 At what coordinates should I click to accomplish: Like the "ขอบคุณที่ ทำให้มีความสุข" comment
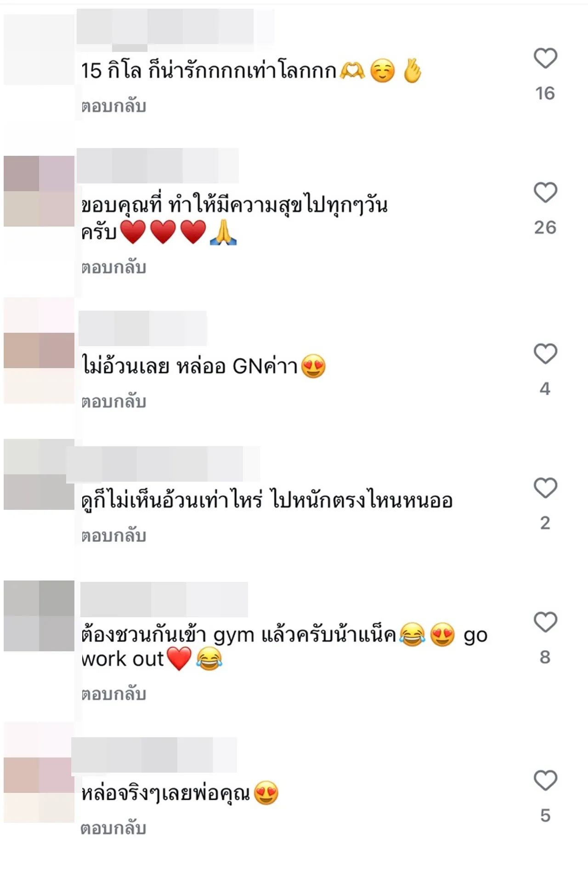coord(545,192)
